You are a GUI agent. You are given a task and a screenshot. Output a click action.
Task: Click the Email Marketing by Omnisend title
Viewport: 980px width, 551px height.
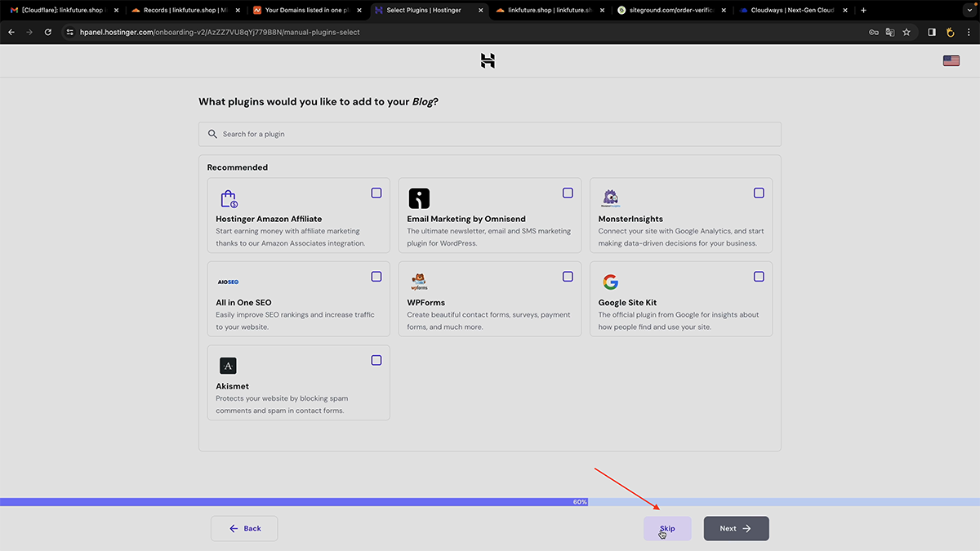pyautogui.click(x=466, y=219)
